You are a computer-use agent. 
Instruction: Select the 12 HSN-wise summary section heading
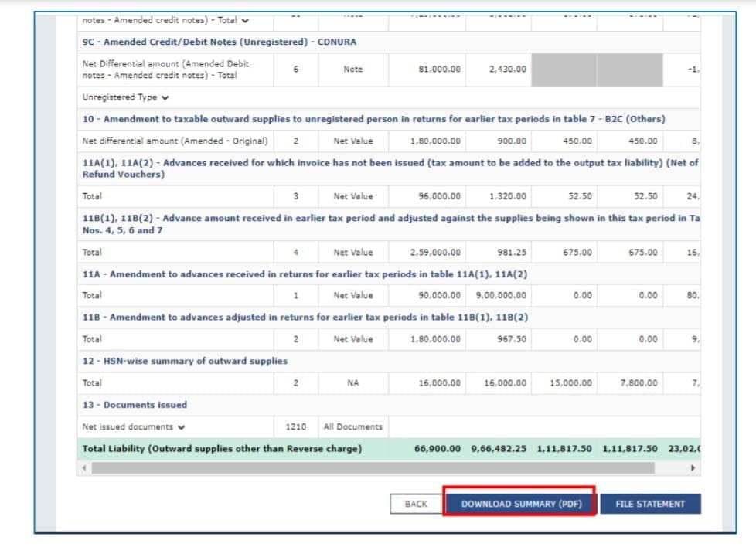[185, 361]
